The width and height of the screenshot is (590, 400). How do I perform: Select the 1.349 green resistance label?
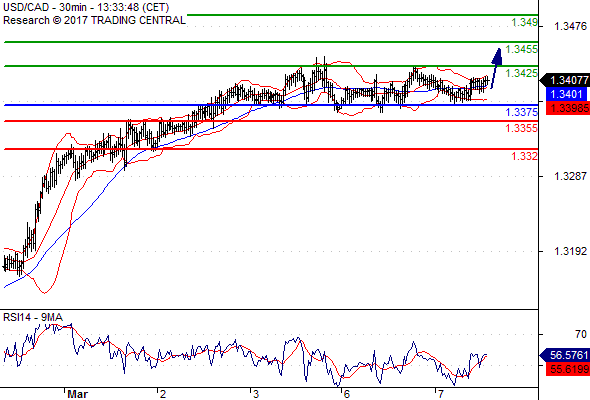tap(525, 22)
